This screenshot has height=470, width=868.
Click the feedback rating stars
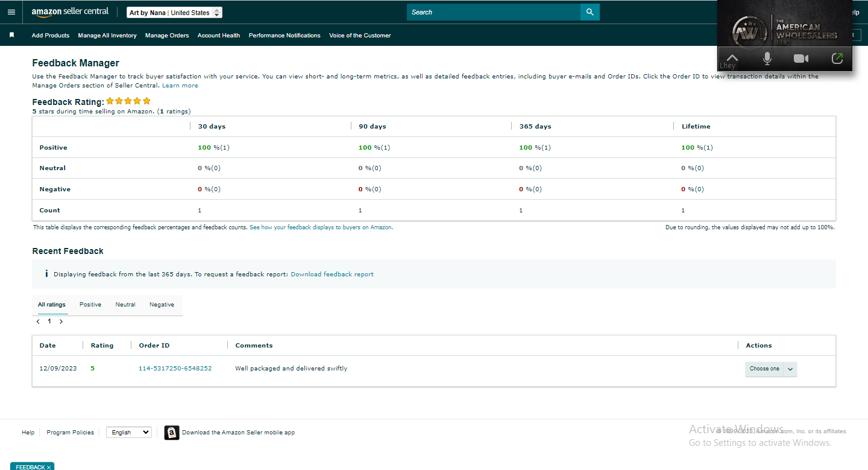tap(128, 101)
